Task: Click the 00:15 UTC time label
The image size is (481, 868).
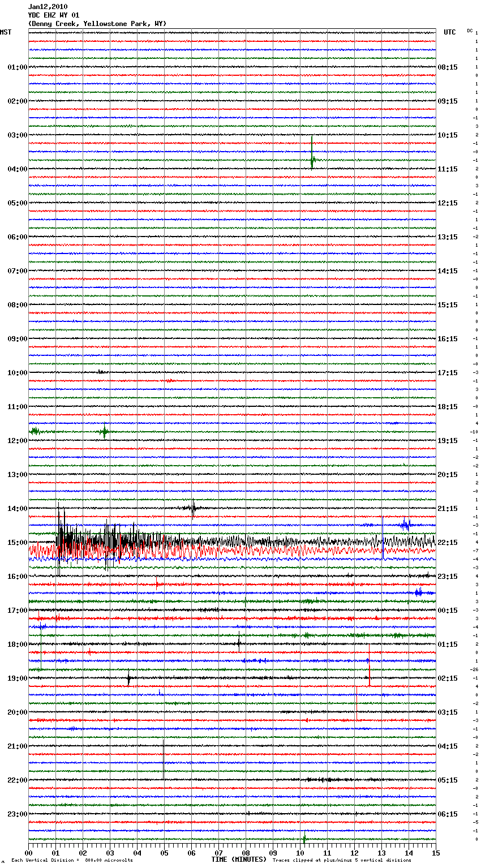Action: point(448,611)
